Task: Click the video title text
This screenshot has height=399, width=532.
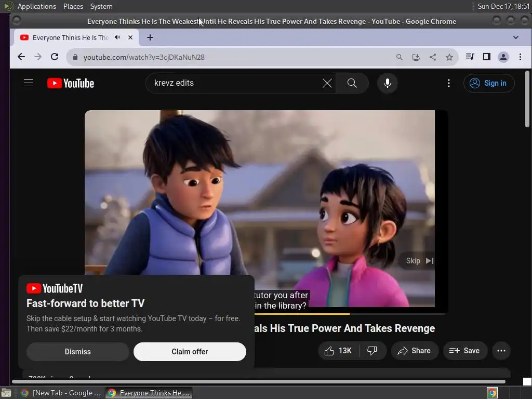Action: [345, 328]
